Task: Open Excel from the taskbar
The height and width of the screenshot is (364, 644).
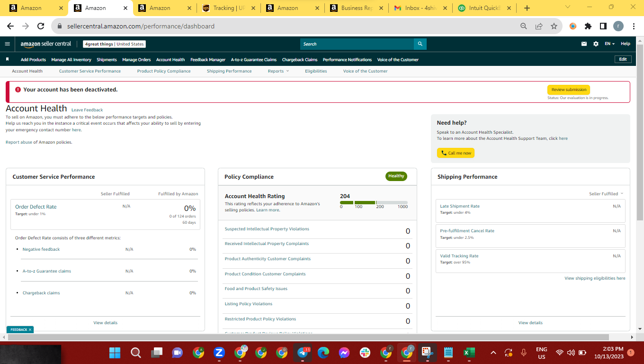Action: point(469,353)
